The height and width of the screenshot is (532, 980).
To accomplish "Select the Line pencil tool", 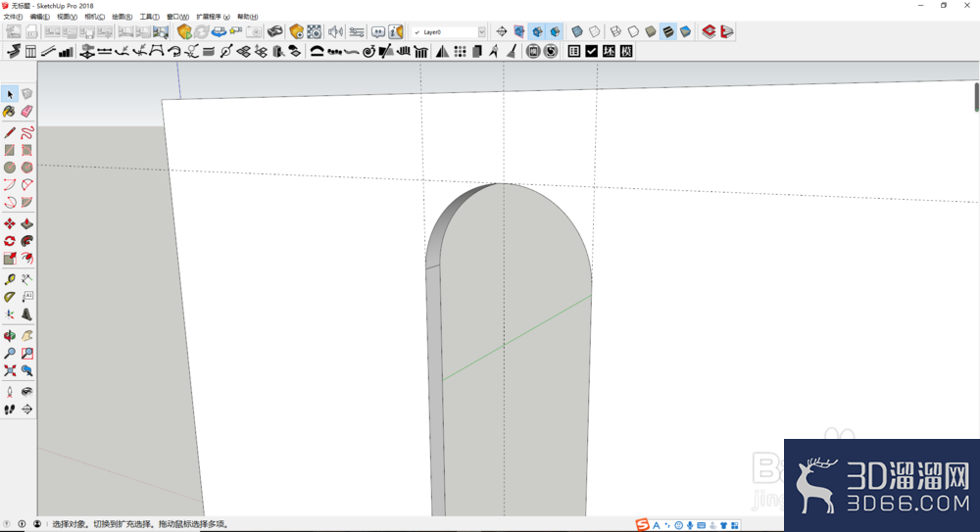I will pos(10,132).
